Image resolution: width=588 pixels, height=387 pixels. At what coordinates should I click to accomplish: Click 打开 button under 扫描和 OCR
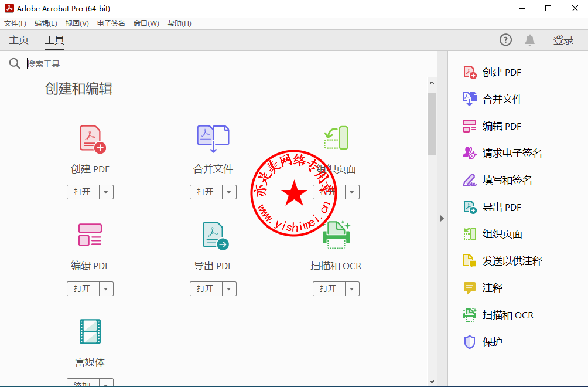[x=329, y=289]
